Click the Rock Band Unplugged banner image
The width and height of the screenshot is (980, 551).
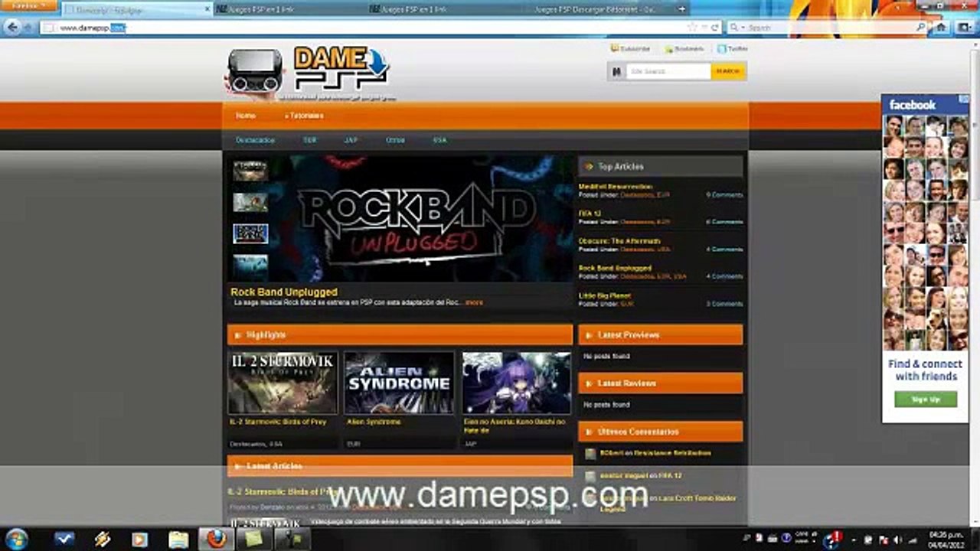423,219
